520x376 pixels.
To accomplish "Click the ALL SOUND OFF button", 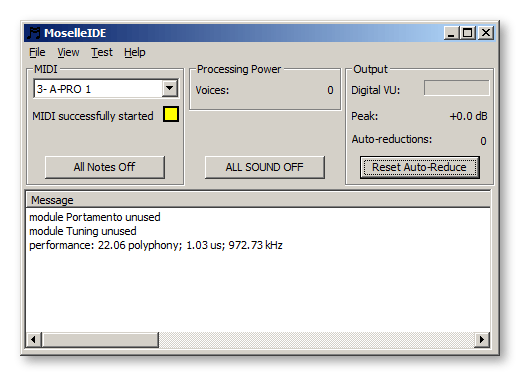I will [265, 167].
